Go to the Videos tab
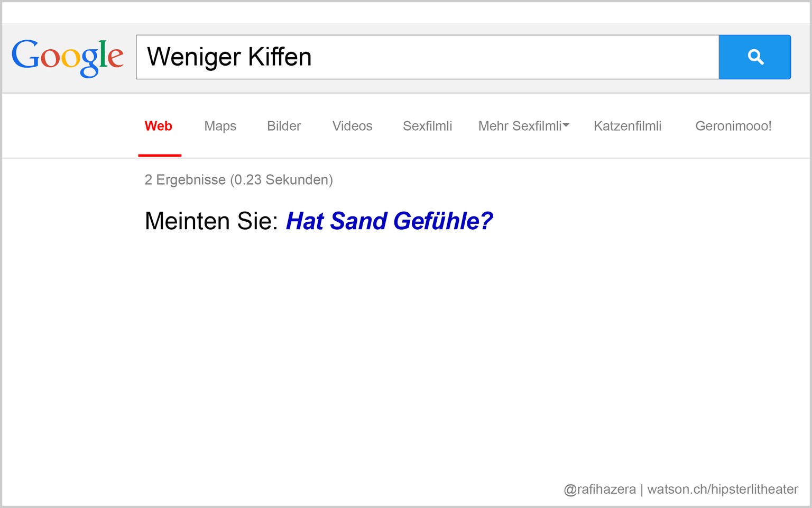Image resolution: width=812 pixels, height=508 pixels. pyautogui.click(x=352, y=126)
